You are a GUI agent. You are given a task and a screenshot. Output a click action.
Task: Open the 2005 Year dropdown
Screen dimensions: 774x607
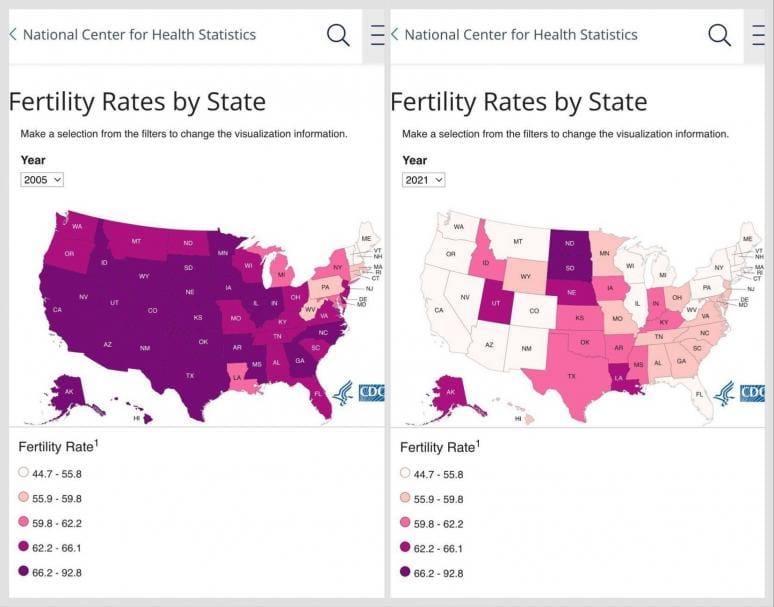tap(42, 179)
